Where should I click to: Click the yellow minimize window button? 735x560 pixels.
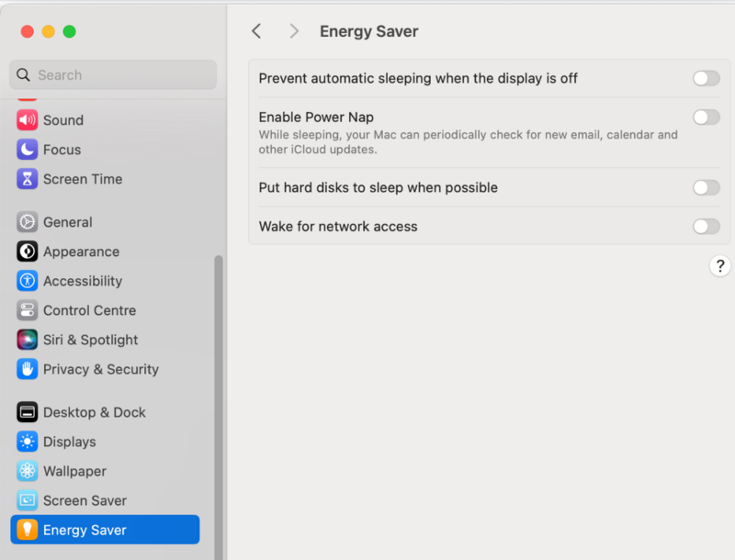pyautogui.click(x=49, y=31)
